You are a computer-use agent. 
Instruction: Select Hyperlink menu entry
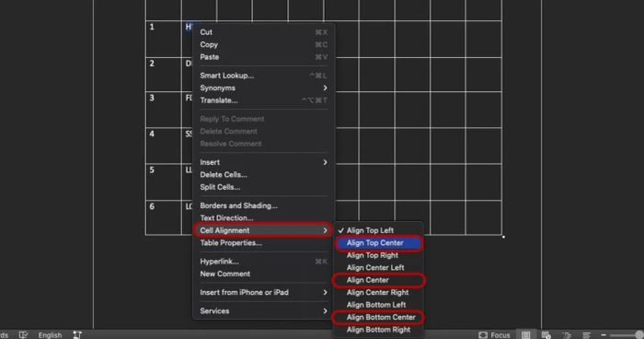tap(264, 262)
